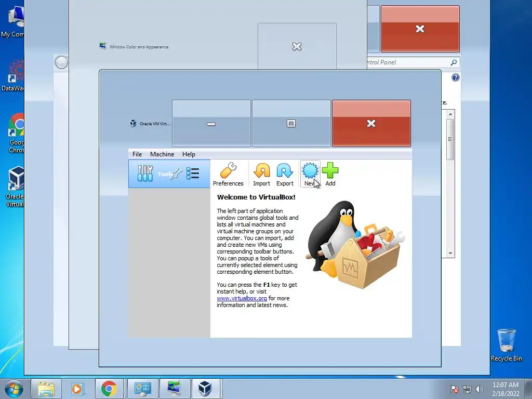
Task: Open the Machine menu in VirtualBox
Action: pos(162,154)
